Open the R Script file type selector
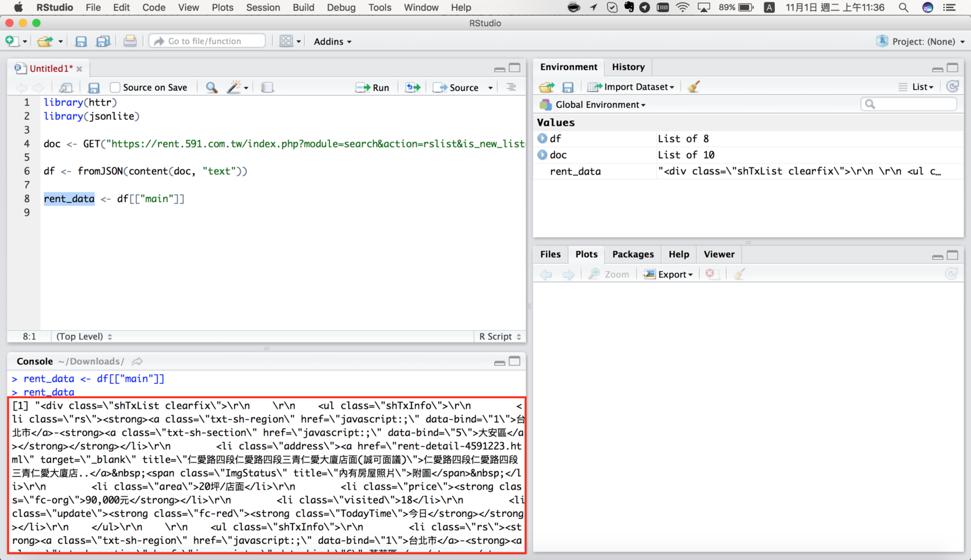This screenshot has height=560, width=971. pos(500,337)
